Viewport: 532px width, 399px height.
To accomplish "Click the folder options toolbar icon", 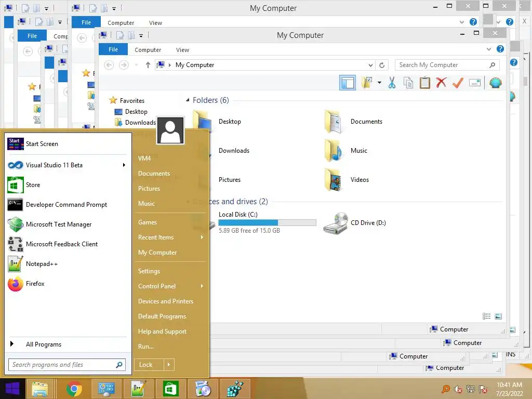I will (x=367, y=83).
